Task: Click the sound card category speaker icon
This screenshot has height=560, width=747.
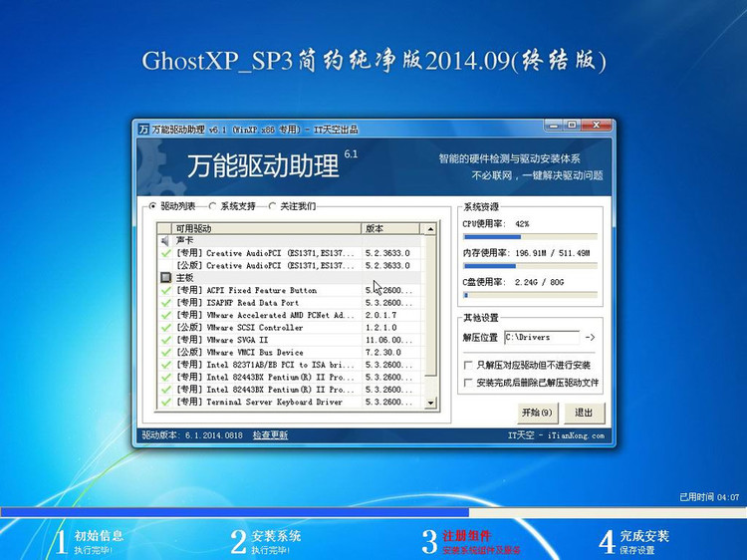Action: (164, 241)
